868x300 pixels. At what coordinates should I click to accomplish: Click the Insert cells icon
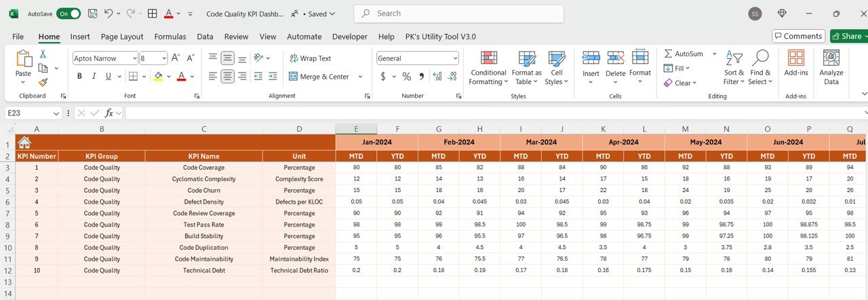591,58
